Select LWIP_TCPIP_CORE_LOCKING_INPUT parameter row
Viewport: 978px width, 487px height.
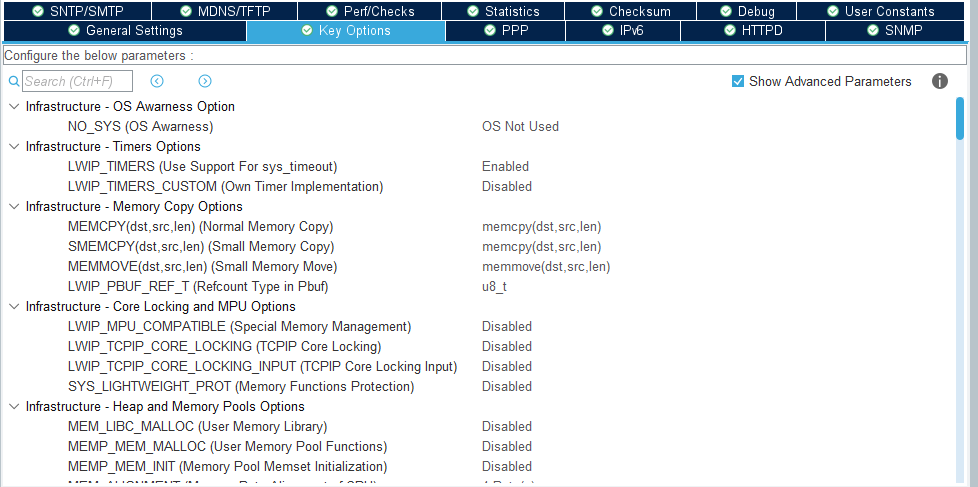coord(263,367)
